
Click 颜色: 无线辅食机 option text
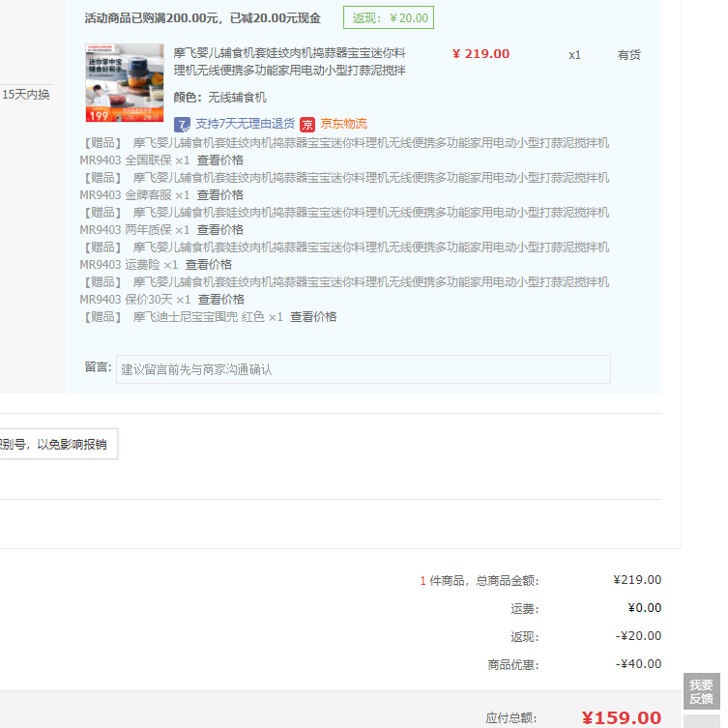(x=220, y=98)
